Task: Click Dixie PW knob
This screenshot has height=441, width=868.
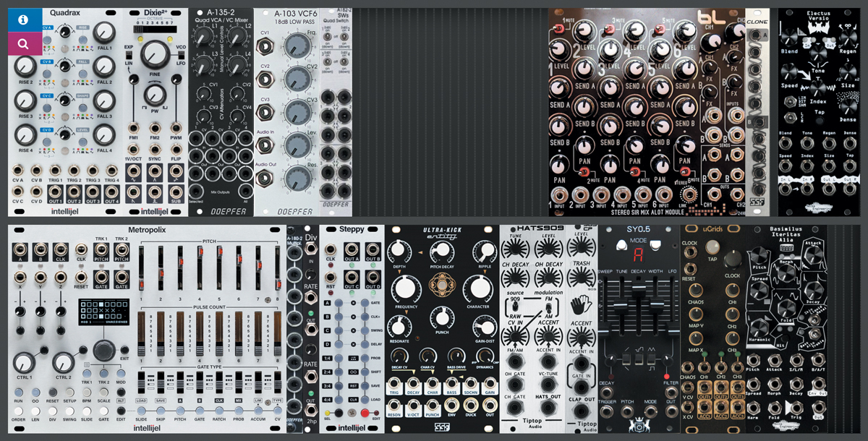Action: tap(153, 95)
